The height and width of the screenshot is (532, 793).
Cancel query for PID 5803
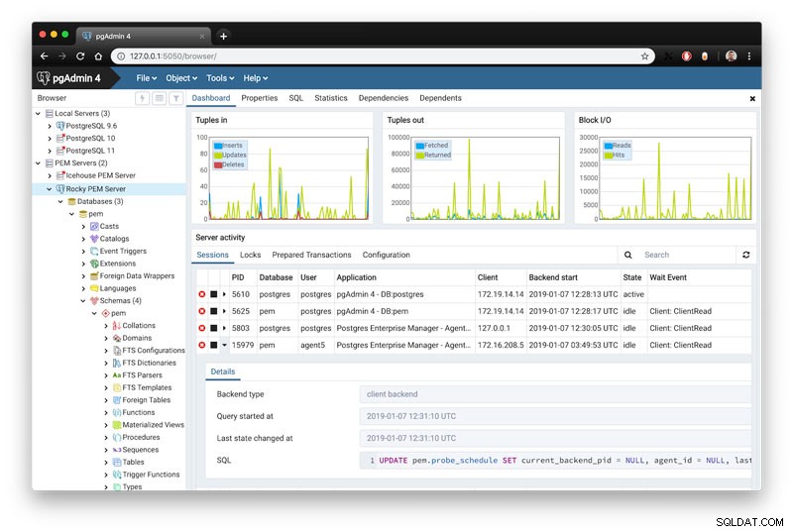[202, 328]
